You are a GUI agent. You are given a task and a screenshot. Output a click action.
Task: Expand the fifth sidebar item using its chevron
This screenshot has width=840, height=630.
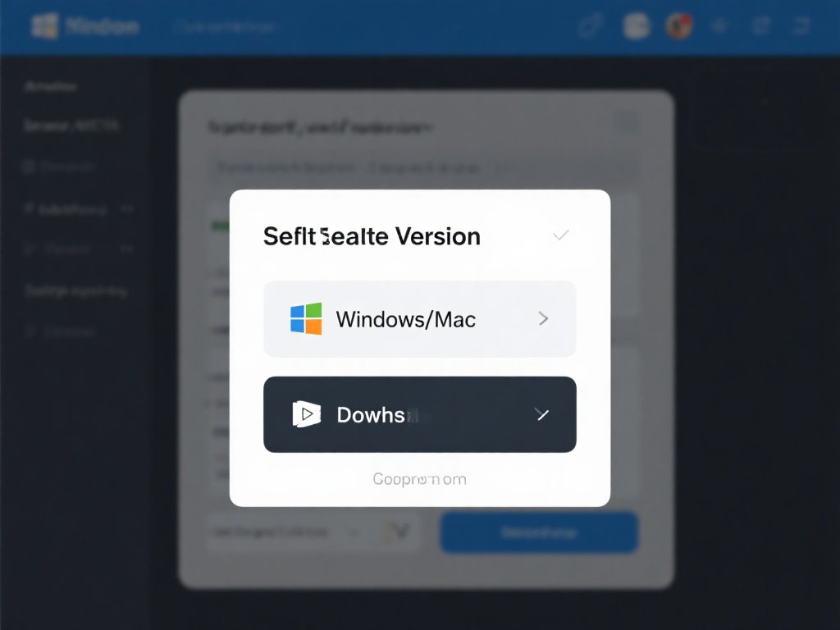[x=126, y=248]
